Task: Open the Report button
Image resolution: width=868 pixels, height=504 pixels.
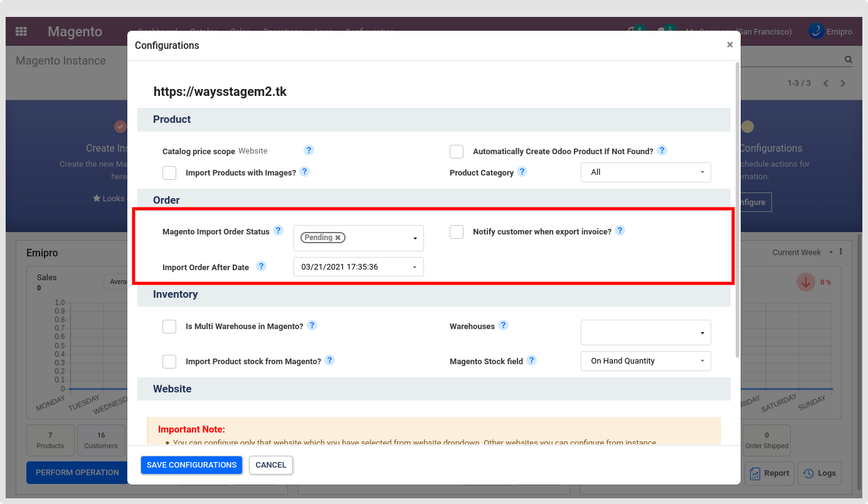Action: tap(770, 473)
